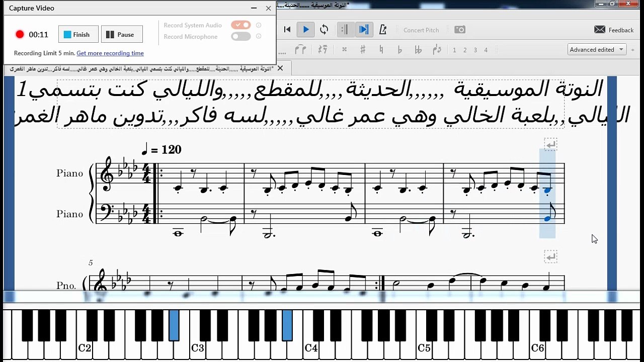The height and width of the screenshot is (362, 644).
Task: Apply the flat accidental
Action: coord(399,50)
